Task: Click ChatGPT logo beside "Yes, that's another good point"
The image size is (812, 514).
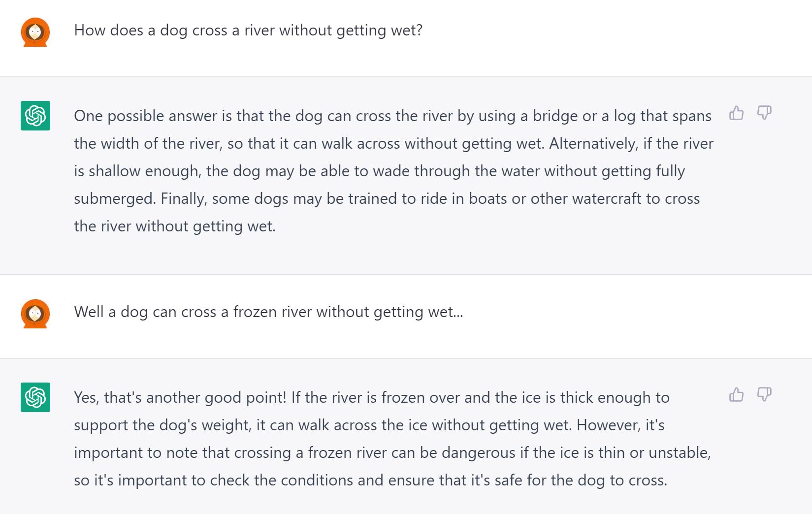Action: point(35,397)
